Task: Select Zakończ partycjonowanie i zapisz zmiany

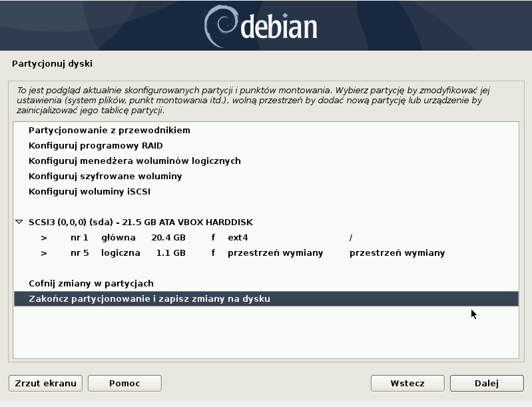Action: [149, 299]
